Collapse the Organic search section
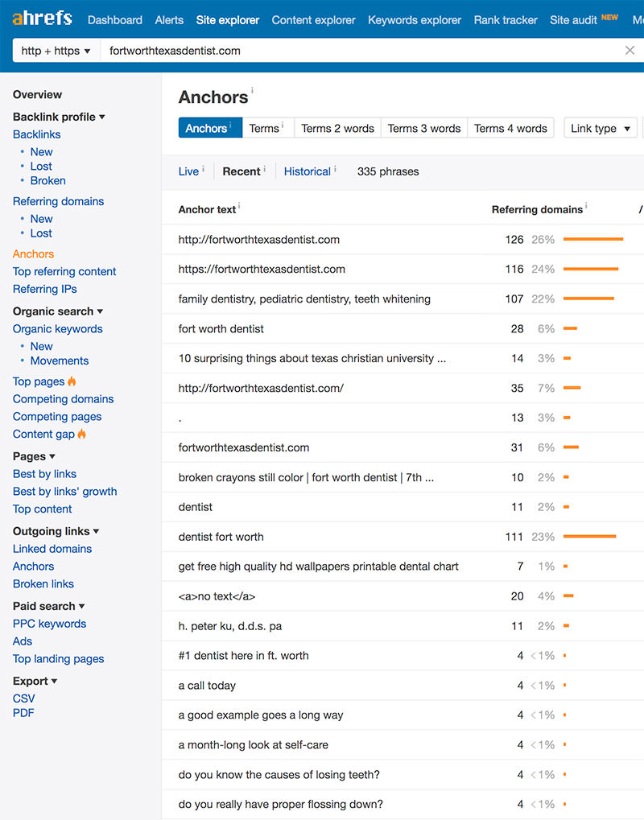Image resolution: width=644 pixels, height=820 pixels. coord(58,311)
